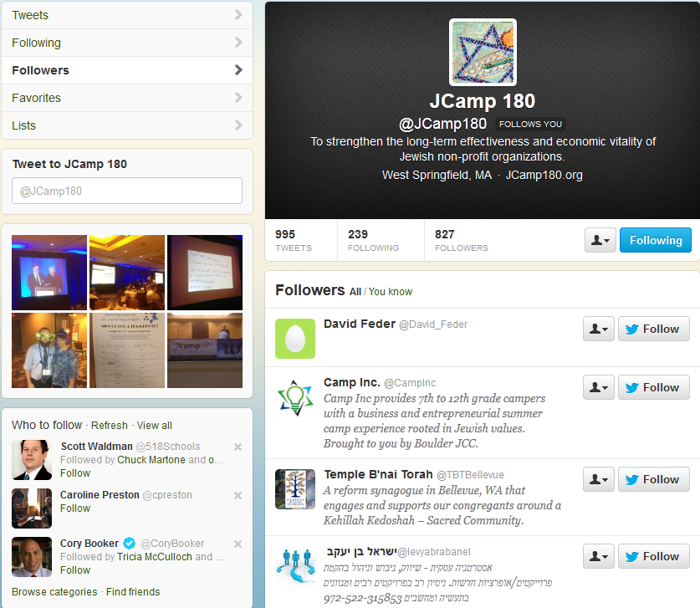Image resolution: width=700 pixels, height=608 pixels.
Task: Refresh the Who to follow suggestions
Action: coord(110,426)
